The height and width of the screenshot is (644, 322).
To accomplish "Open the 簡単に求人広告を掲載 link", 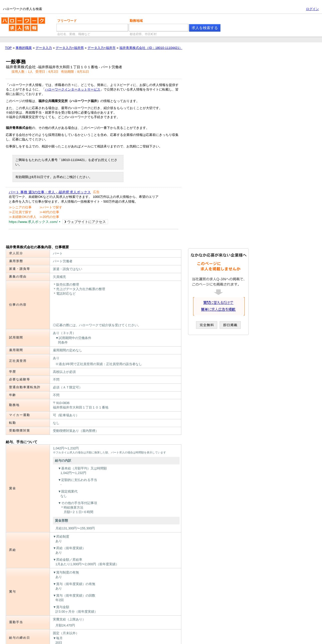I will [218, 309].
